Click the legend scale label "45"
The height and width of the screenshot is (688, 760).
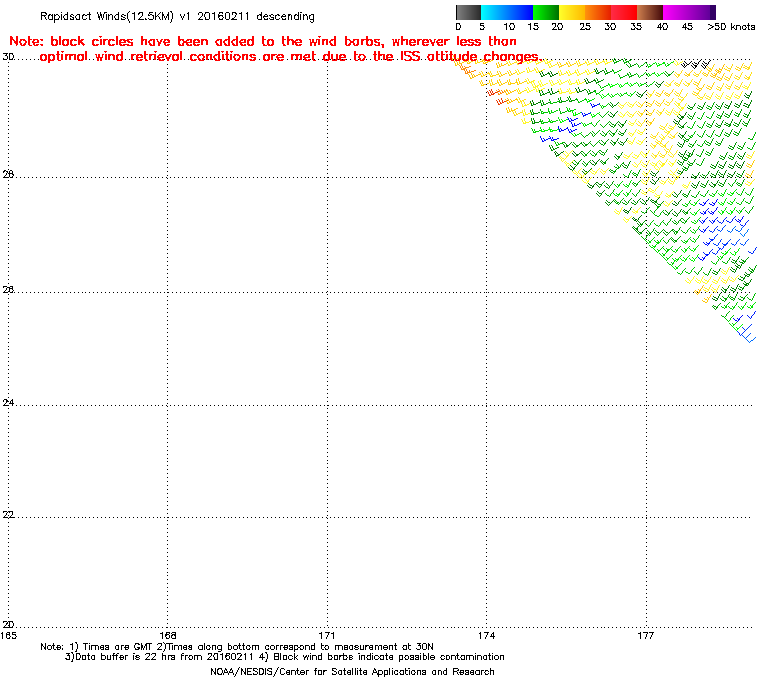[687, 27]
